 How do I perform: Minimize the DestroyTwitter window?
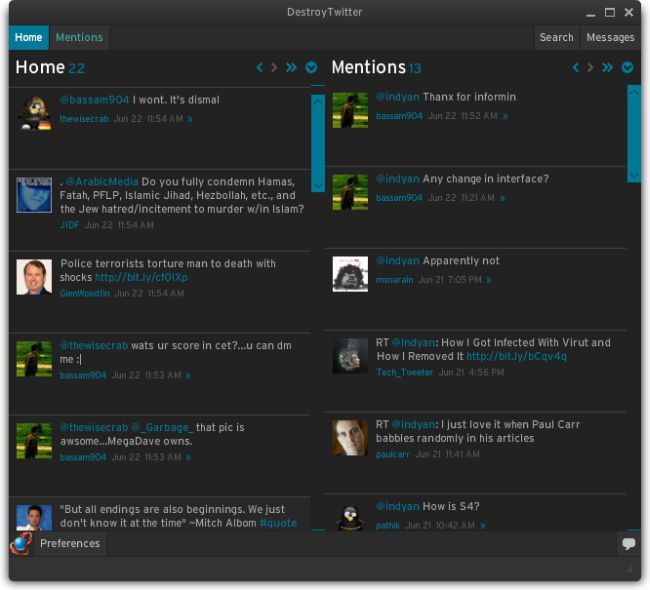tap(591, 14)
